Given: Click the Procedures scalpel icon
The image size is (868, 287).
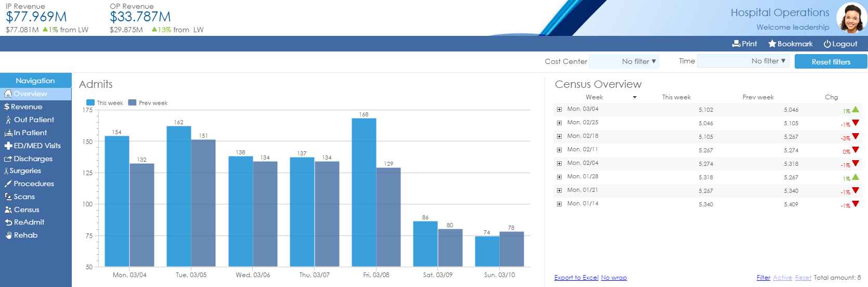Looking at the screenshot, I should pyautogui.click(x=8, y=184).
